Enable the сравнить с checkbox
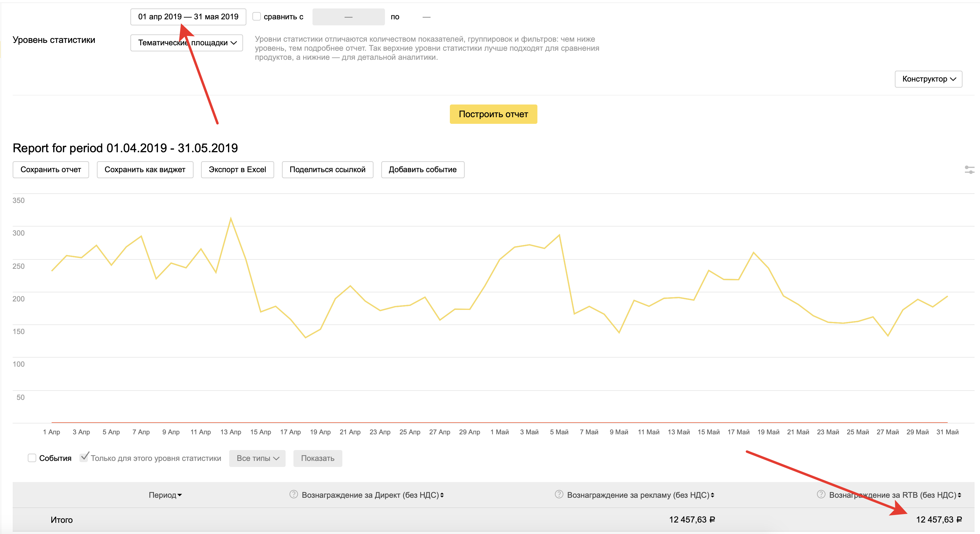 tap(257, 16)
